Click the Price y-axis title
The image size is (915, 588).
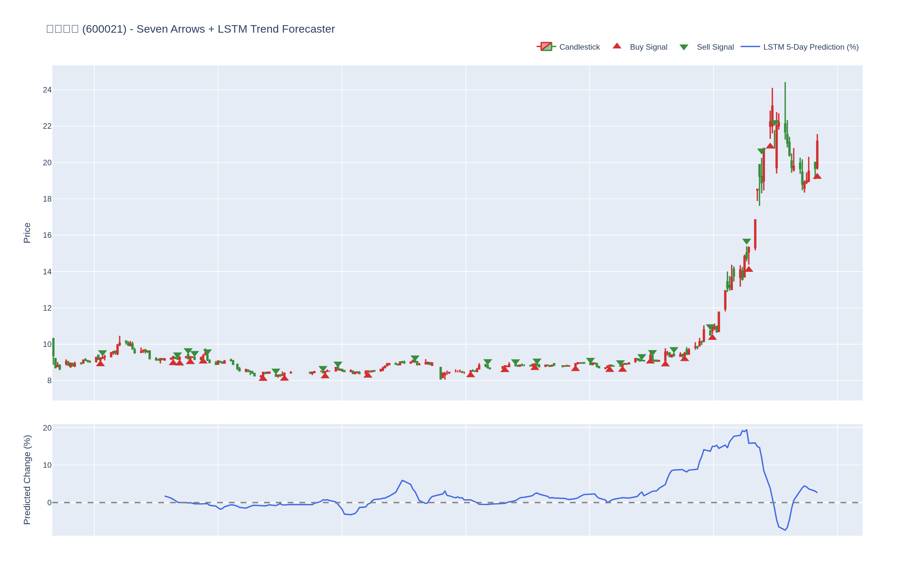pyautogui.click(x=27, y=233)
